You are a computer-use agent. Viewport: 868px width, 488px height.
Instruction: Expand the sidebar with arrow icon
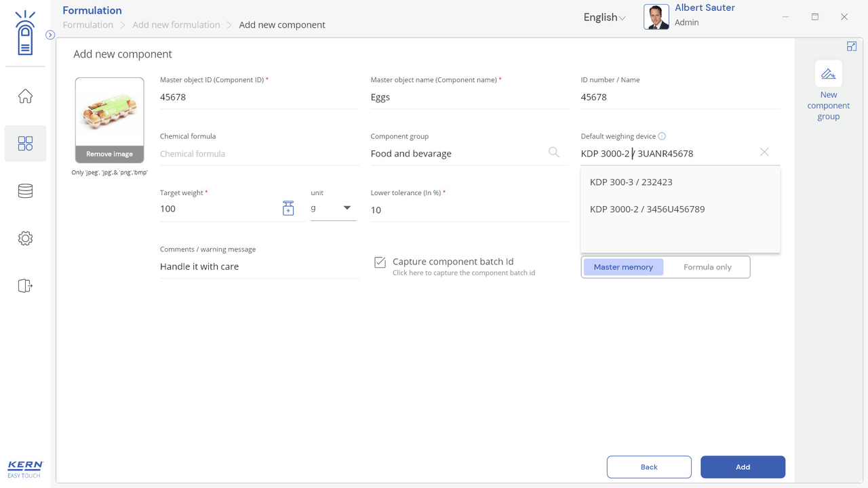pos(50,35)
